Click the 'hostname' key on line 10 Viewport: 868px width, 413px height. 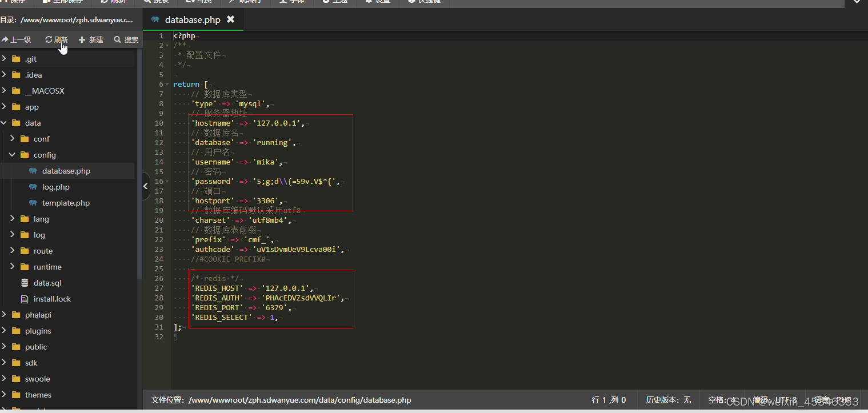click(x=213, y=123)
